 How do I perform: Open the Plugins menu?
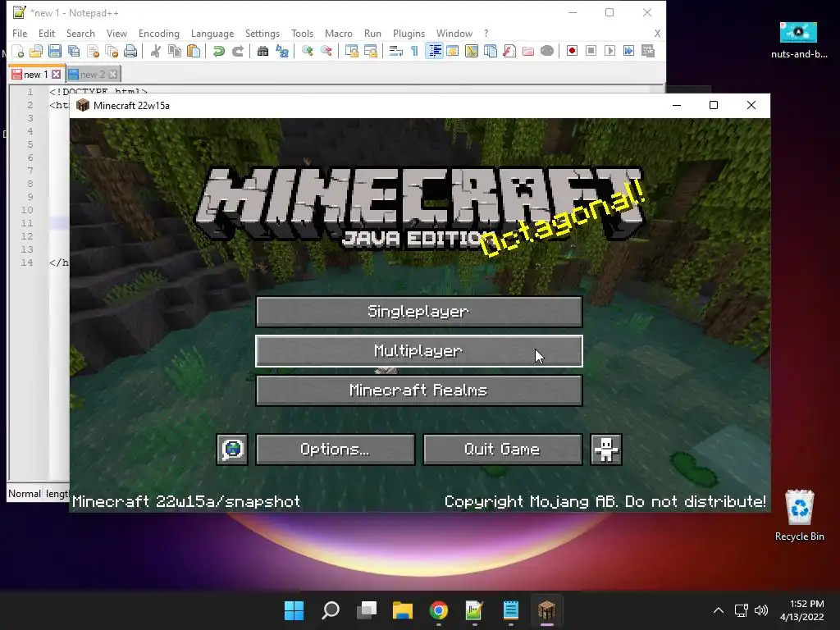tap(409, 33)
